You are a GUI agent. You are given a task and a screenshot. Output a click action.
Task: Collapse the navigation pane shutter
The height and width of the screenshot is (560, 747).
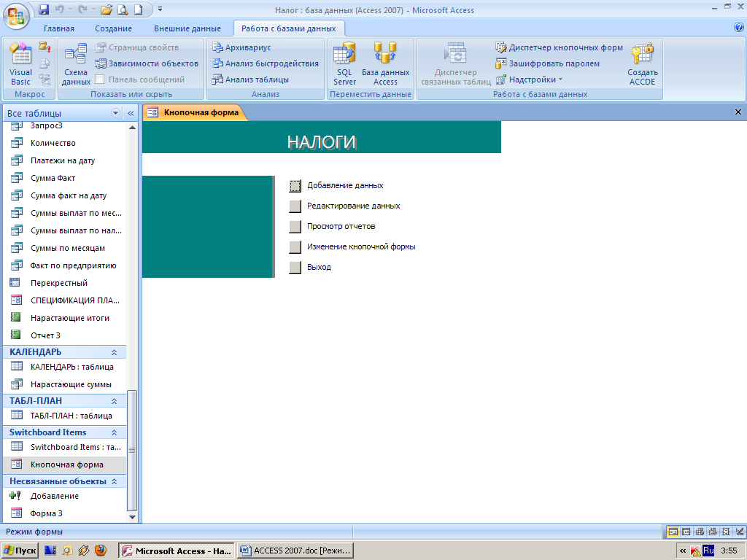tap(131, 113)
